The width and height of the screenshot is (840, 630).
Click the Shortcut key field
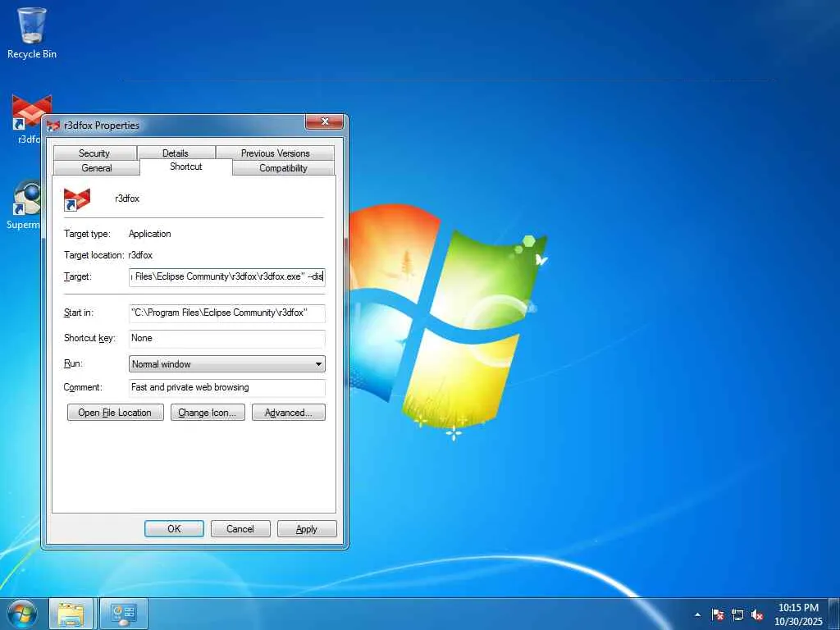click(226, 338)
